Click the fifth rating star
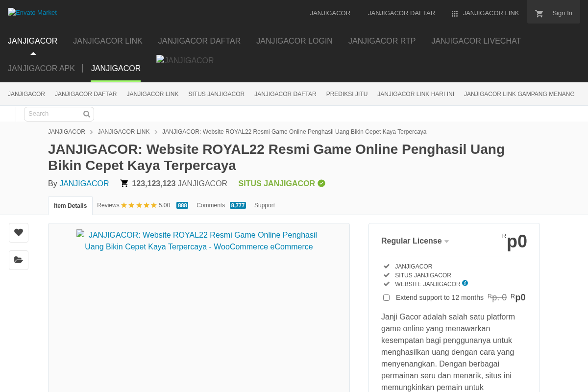588x392 pixels. 154,205
